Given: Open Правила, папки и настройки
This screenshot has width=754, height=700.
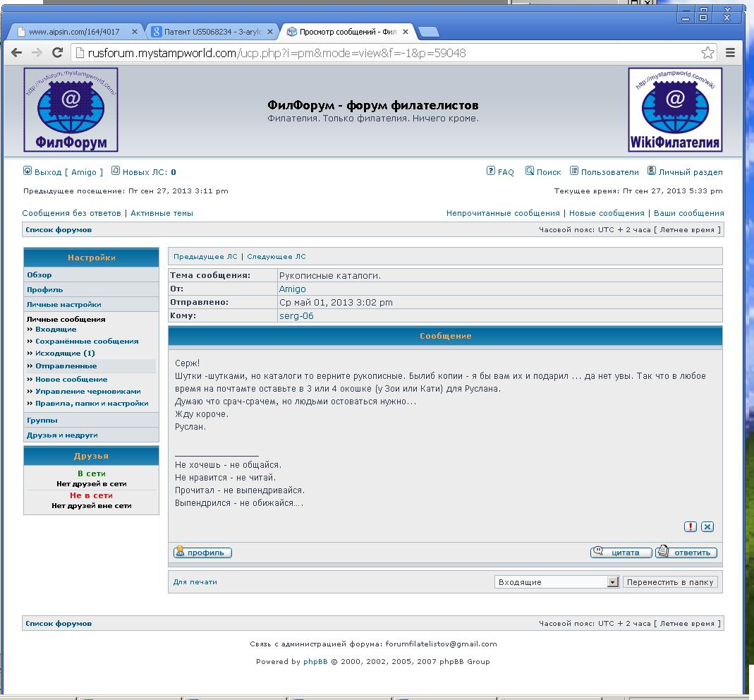Looking at the screenshot, I should click(x=92, y=403).
